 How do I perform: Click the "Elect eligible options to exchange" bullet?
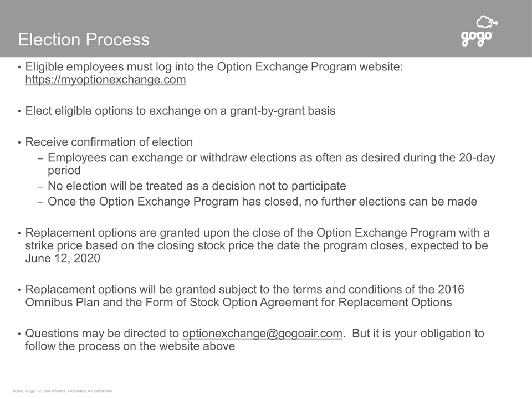pos(180,111)
